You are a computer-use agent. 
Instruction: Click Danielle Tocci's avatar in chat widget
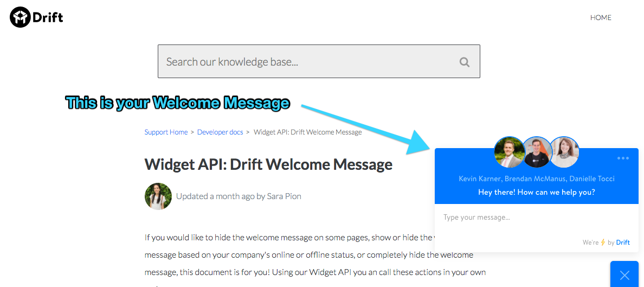click(x=564, y=152)
